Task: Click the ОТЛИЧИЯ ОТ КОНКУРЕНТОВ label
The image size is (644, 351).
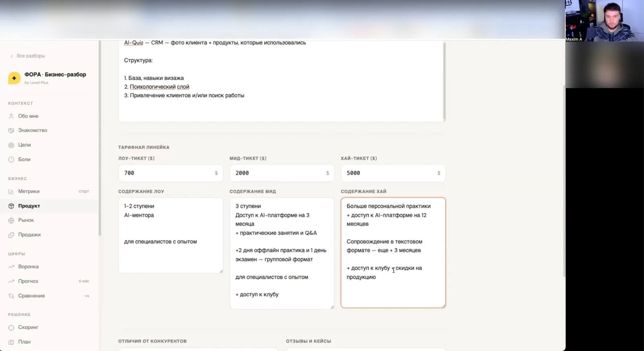Action: (x=153, y=341)
